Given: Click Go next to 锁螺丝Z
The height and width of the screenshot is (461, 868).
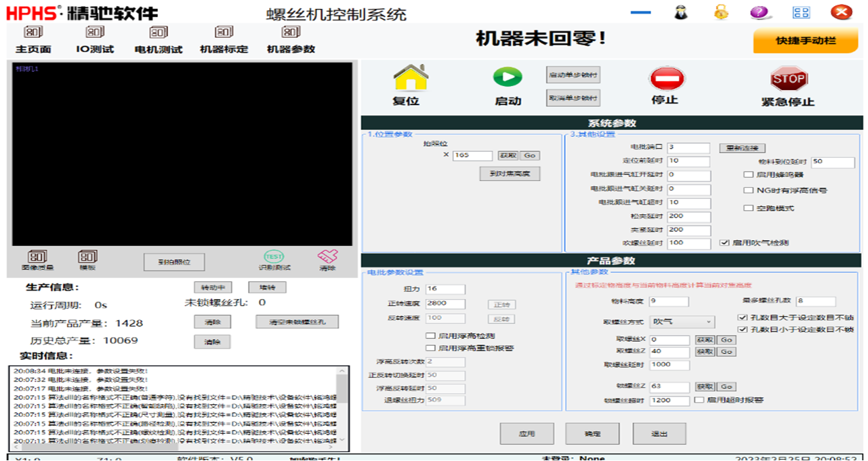Looking at the screenshot, I should pyautogui.click(x=726, y=386).
